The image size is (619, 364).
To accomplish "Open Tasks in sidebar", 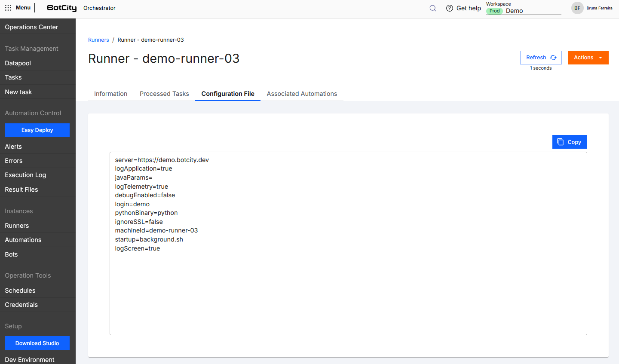I will [x=38, y=77].
